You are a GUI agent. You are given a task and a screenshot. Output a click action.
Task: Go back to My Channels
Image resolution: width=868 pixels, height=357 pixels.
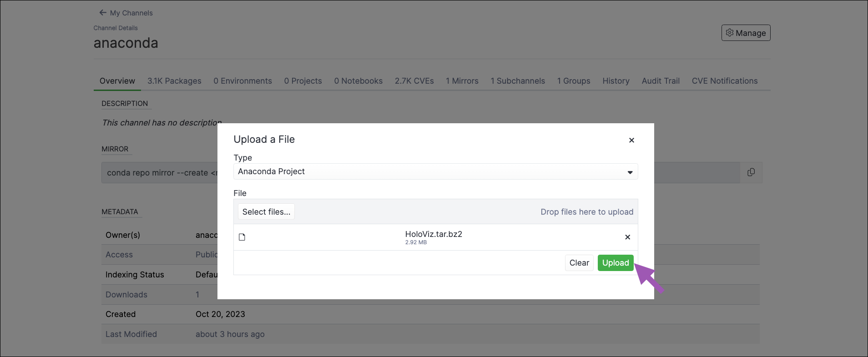click(x=126, y=13)
